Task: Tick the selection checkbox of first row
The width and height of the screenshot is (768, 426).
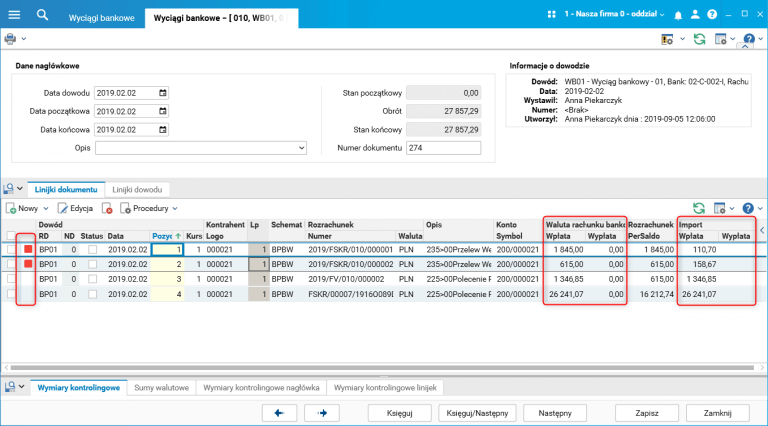Action: pos(11,249)
